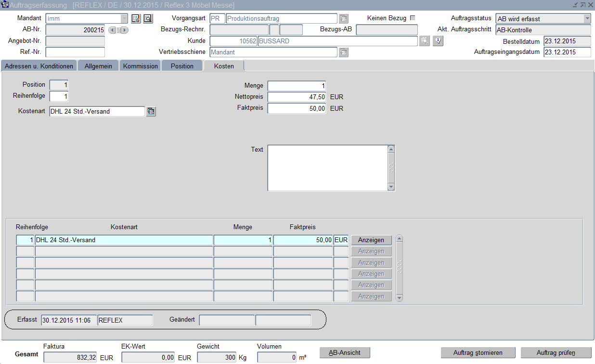595x364 pixels.
Task: Open the Vertriebsschiene value list icon
Action: [343, 52]
